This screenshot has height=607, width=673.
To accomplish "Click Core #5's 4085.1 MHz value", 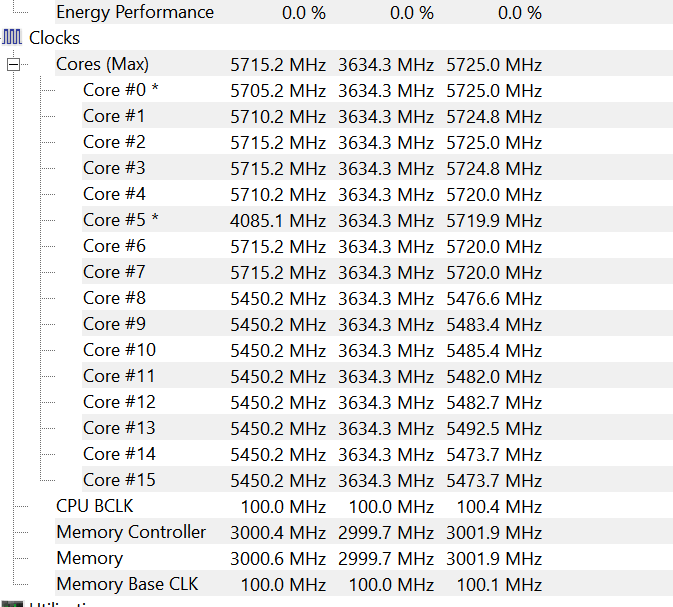I will (278, 220).
